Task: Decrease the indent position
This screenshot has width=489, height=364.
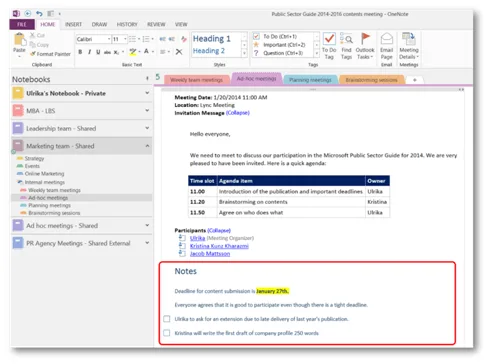Action: tap(162, 39)
